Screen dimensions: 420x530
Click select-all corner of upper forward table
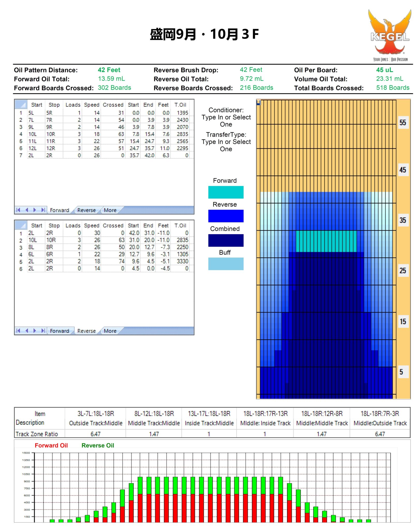pos(21,104)
